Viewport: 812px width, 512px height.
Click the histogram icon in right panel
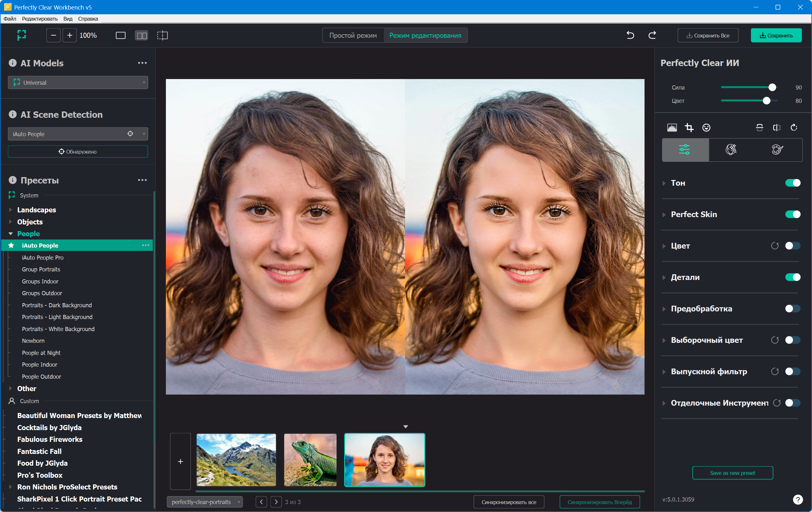coord(672,128)
